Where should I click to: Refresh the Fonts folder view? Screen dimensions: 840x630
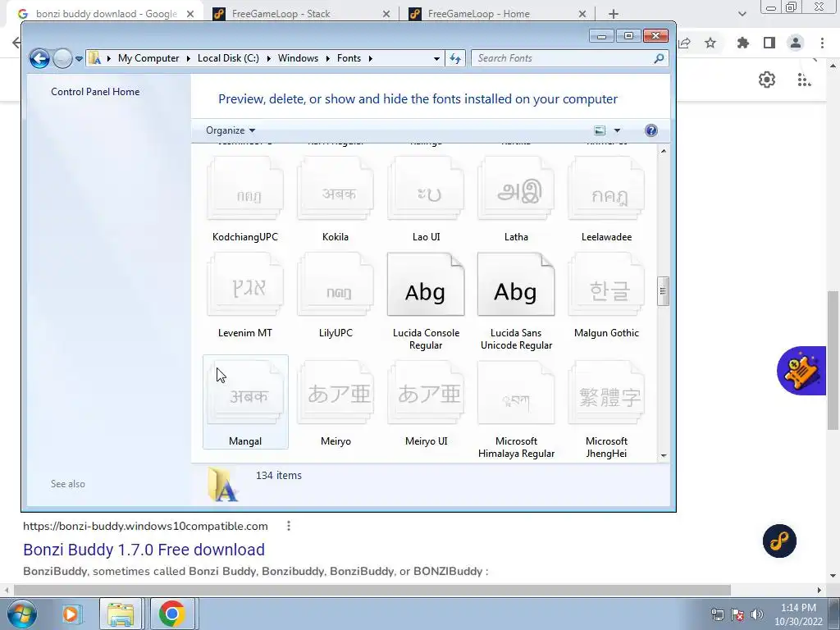point(454,58)
